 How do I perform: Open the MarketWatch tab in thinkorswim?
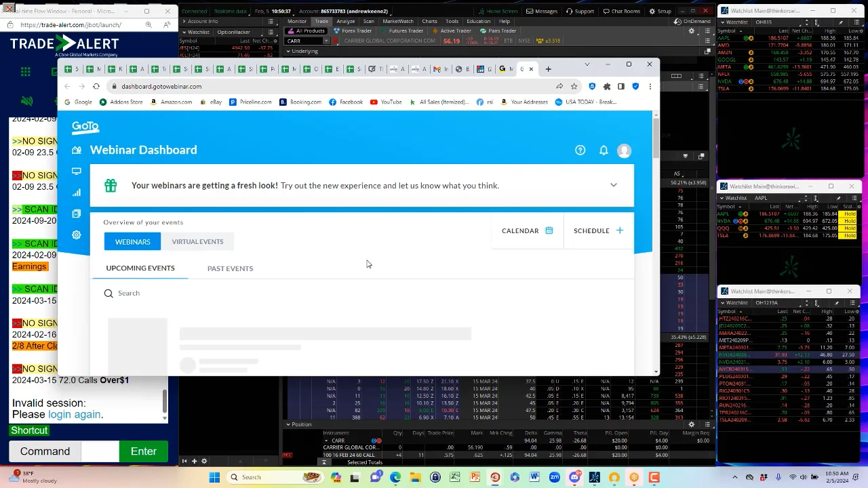398,21
